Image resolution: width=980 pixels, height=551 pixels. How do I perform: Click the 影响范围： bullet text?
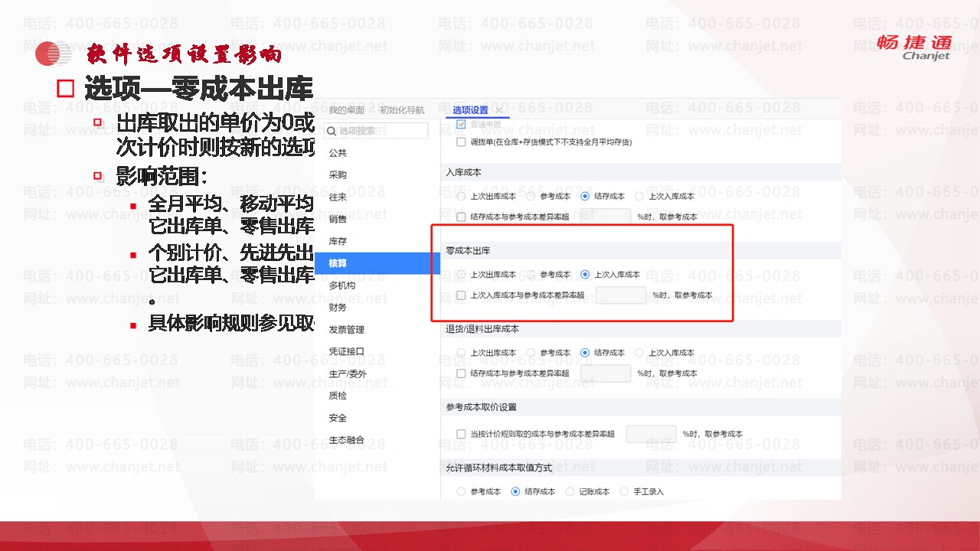162,176
